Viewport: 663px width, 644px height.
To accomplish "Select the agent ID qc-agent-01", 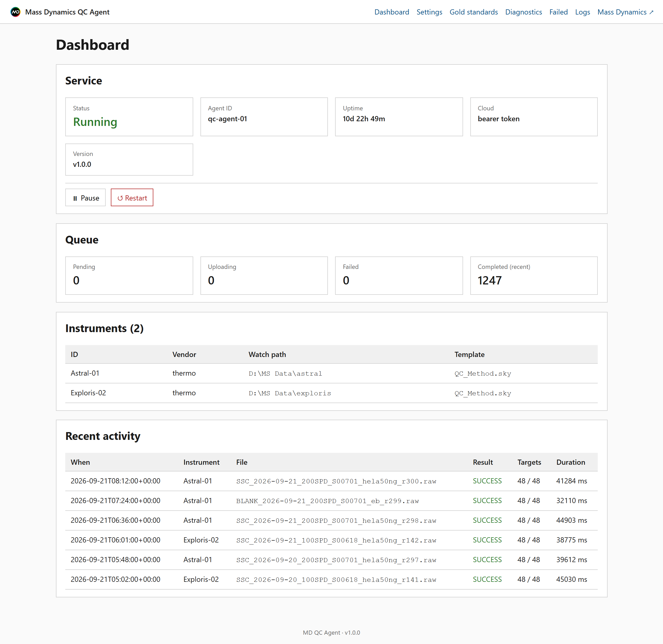I will [227, 119].
